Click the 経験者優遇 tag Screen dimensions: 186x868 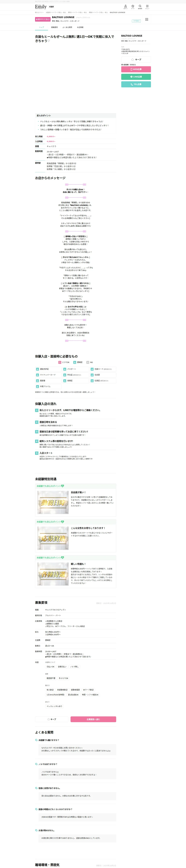pos(75,690)
